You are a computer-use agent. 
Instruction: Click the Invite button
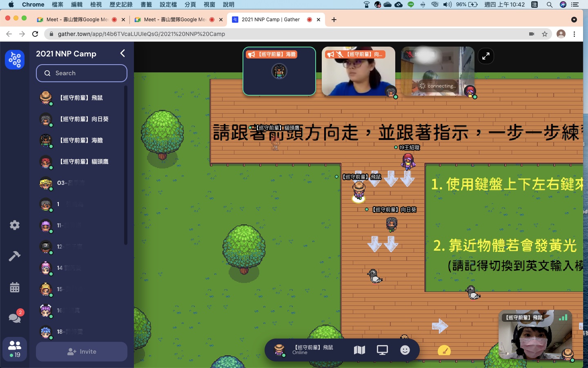pyautogui.click(x=82, y=352)
